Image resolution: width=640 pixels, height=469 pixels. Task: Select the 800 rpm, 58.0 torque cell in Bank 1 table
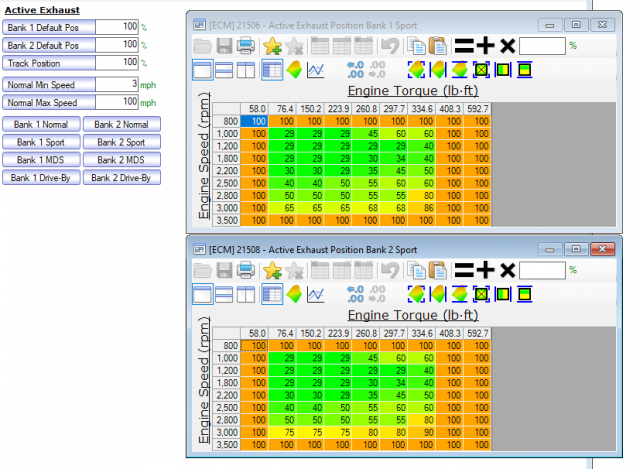[x=256, y=120]
